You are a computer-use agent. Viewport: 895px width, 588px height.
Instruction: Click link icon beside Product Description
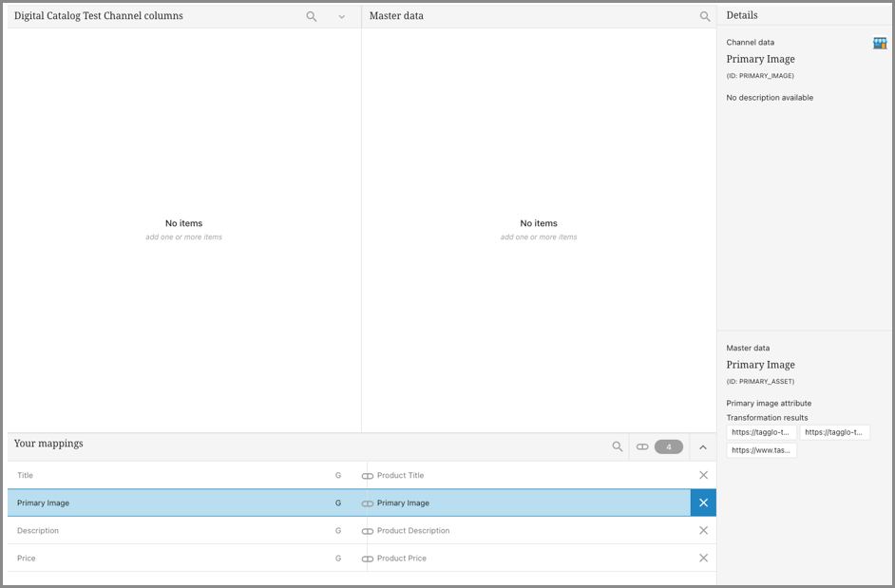pos(368,531)
